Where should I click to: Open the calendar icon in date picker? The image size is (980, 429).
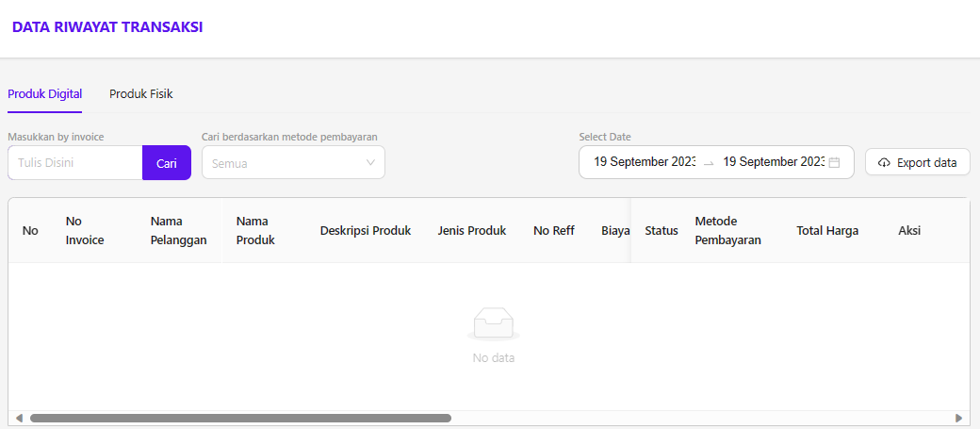(834, 162)
